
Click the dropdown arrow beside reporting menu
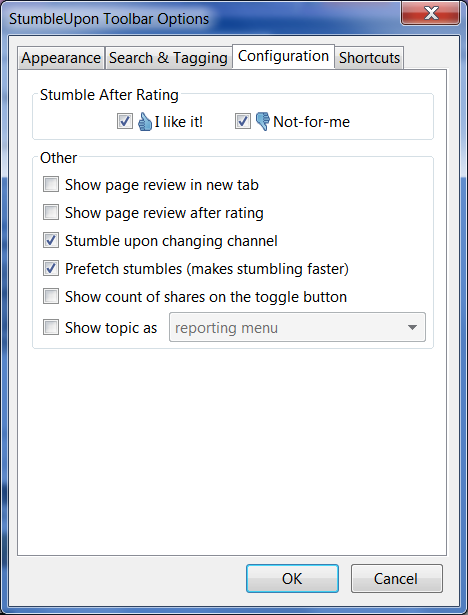coord(412,327)
